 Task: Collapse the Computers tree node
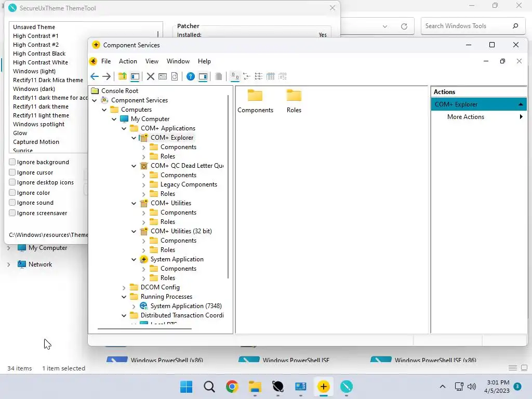point(104,110)
